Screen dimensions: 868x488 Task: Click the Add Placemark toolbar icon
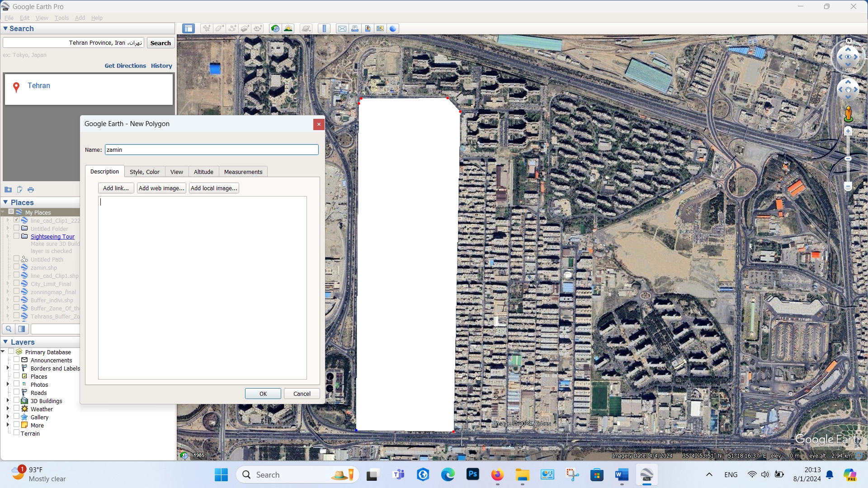[207, 28]
